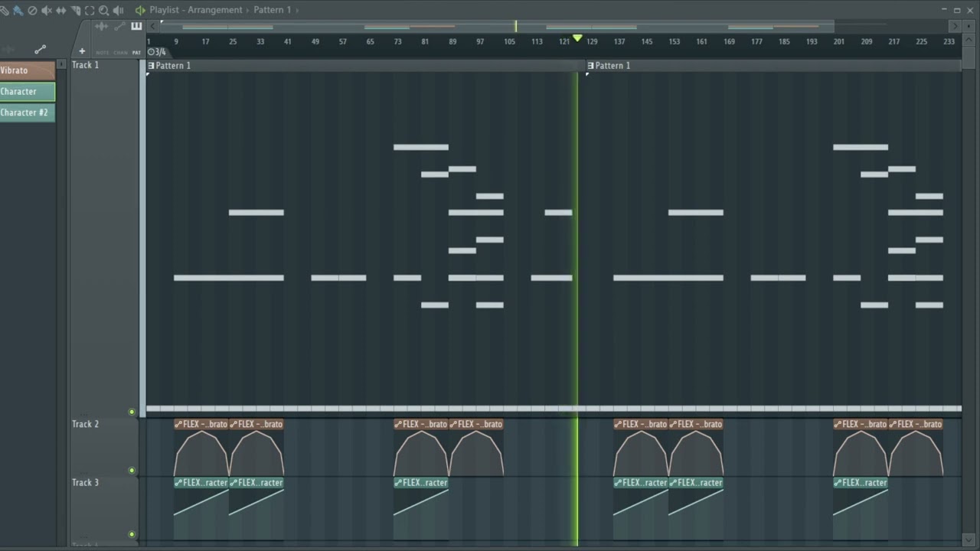Viewport: 980px width, 551px height.
Task: Click bar 97 on the timeline ruler
Action: [480, 41]
